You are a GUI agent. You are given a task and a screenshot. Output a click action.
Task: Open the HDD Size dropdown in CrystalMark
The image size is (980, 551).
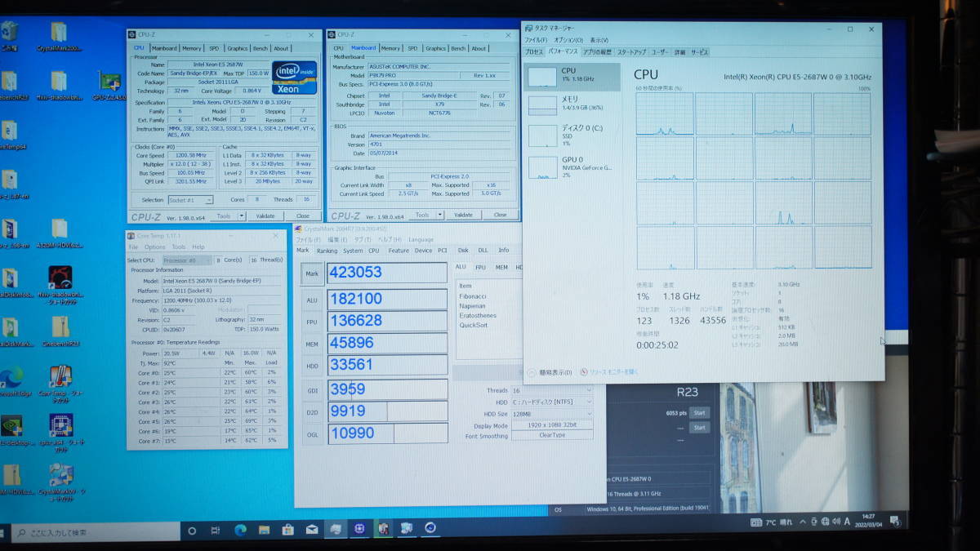pyautogui.click(x=552, y=414)
